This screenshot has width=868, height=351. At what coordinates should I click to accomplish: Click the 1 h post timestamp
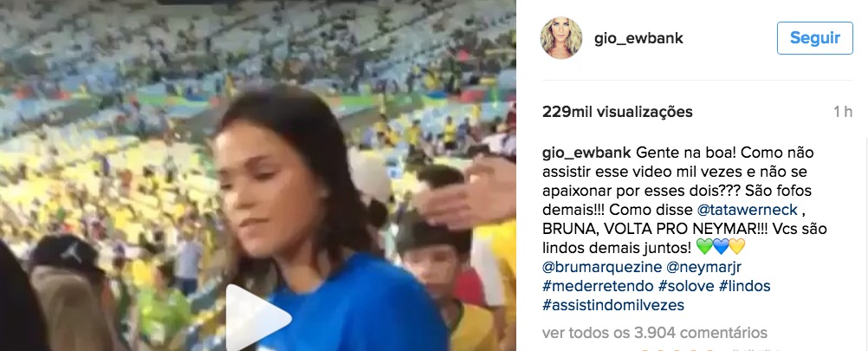[843, 112]
